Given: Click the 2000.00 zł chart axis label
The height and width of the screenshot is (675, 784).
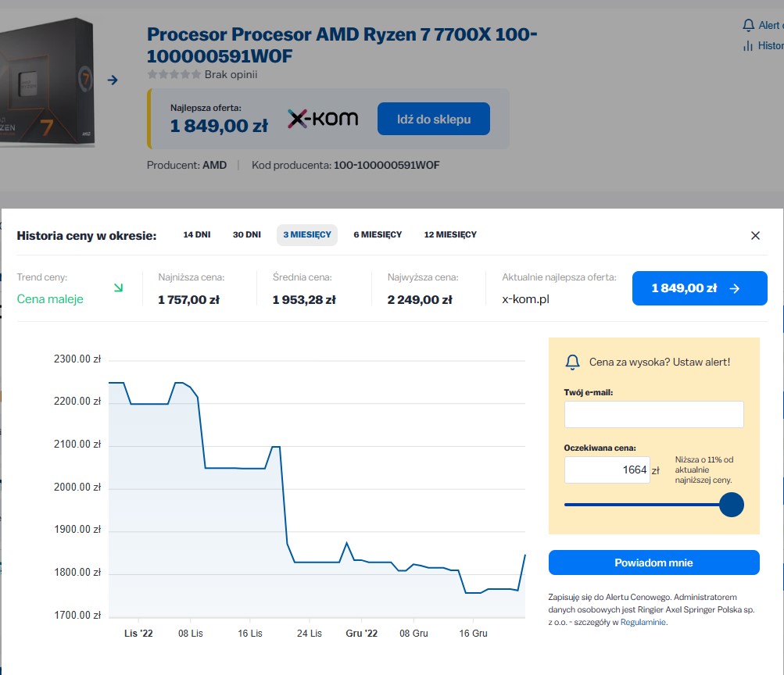Looking at the screenshot, I should [x=77, y=487].
